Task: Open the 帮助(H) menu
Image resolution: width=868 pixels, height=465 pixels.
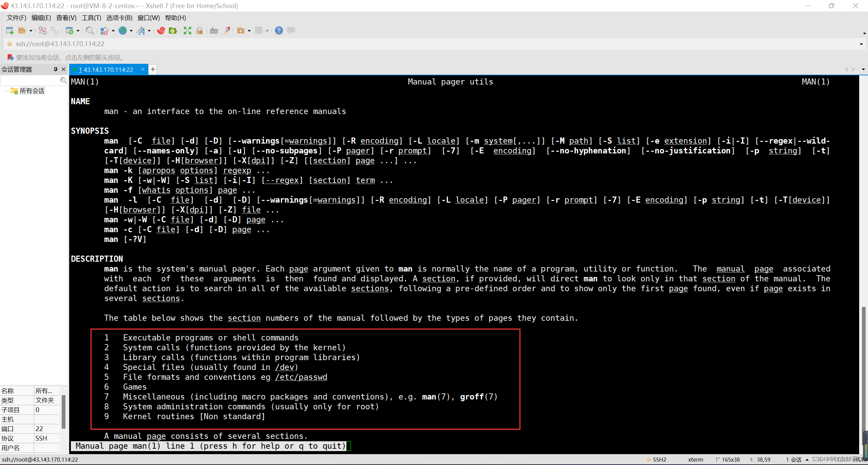Action: pyautogui.click(x=175, y=18)
